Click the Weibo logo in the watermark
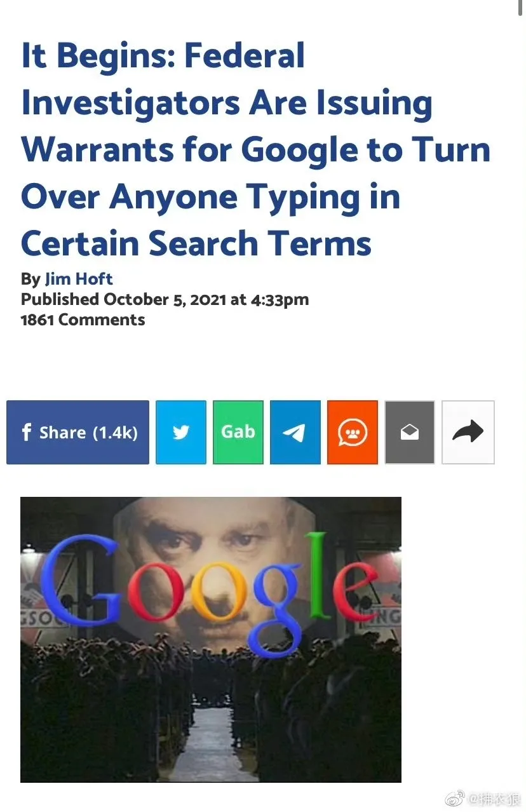526x812 pixels. [454, 798]
